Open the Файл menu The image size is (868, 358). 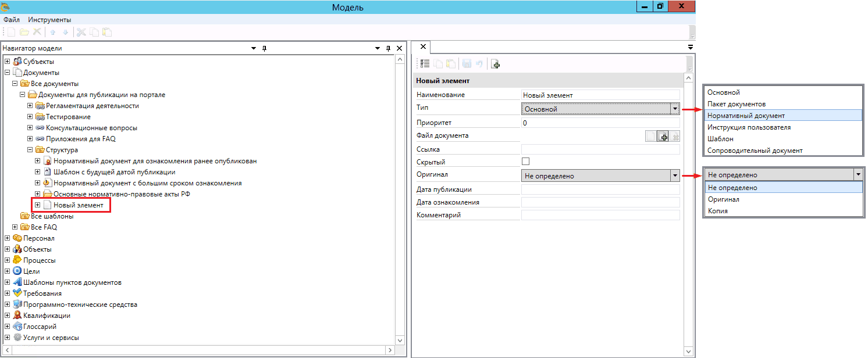12,20
